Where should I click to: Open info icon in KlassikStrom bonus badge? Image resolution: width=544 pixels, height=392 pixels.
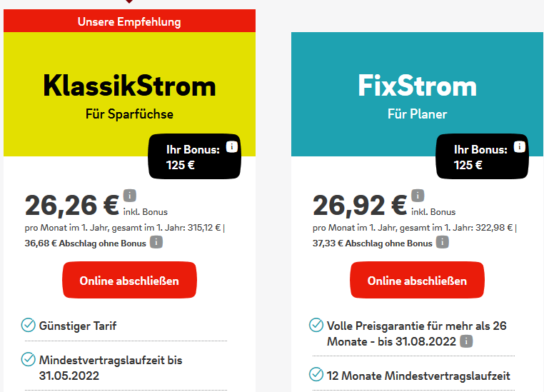tap(232, 147)
